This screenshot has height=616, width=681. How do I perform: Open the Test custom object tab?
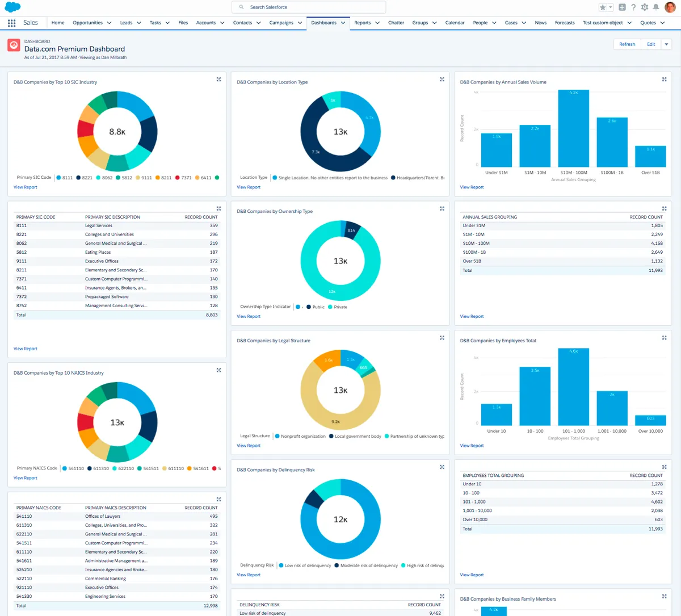point(603,23)
